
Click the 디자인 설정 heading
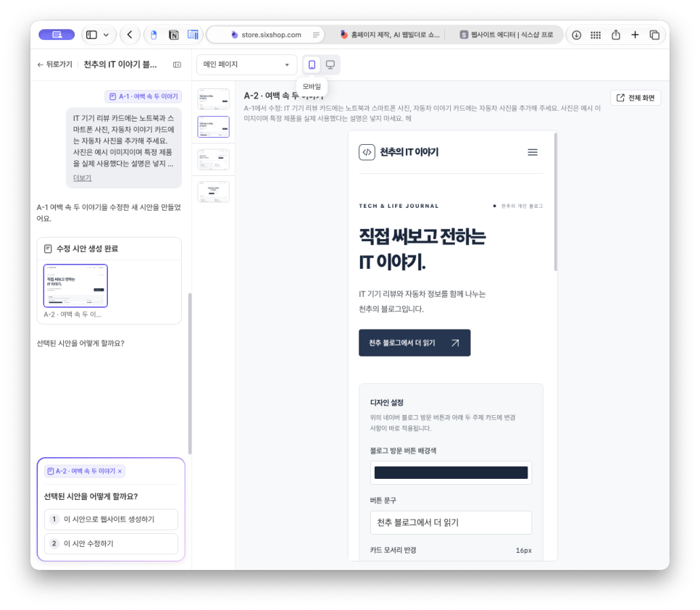(387, 403)
